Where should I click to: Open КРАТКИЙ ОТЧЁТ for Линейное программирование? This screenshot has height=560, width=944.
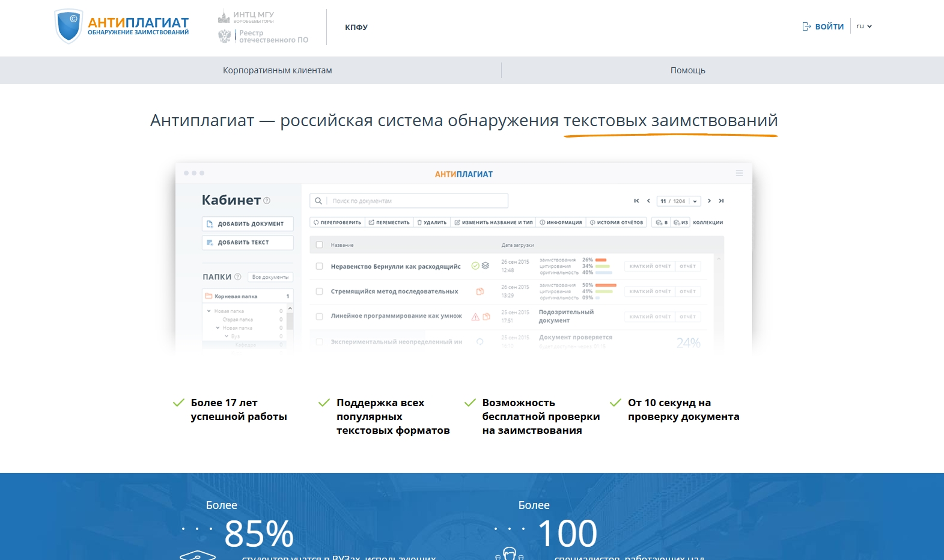650,317
